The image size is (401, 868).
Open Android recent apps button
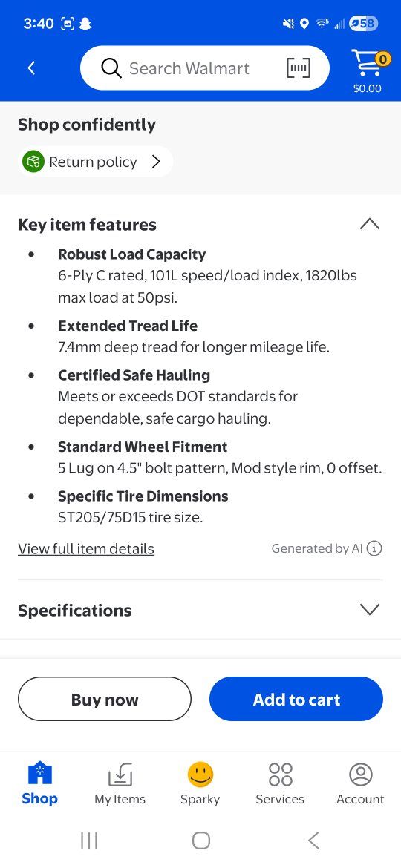[89, 841]
